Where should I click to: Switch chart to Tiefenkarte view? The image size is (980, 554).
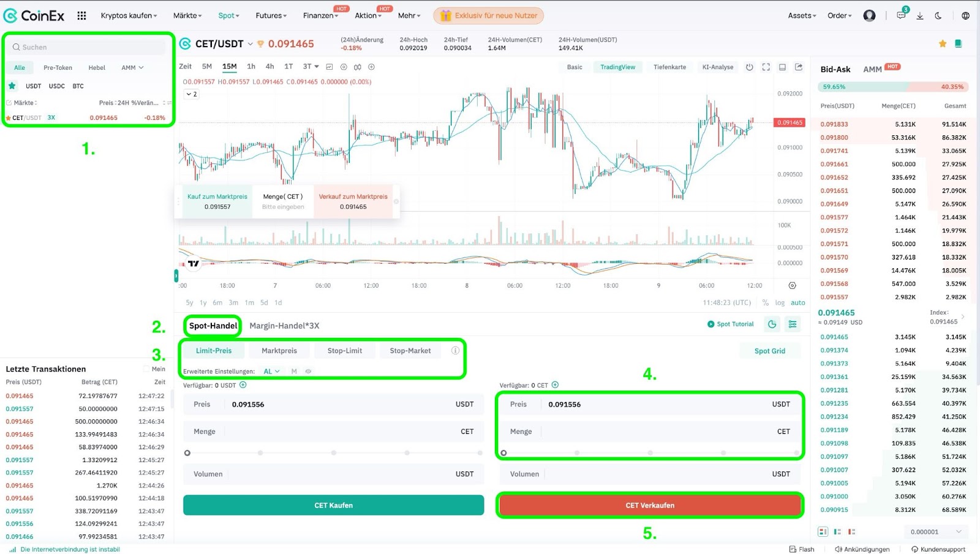(x=669, y=67)
